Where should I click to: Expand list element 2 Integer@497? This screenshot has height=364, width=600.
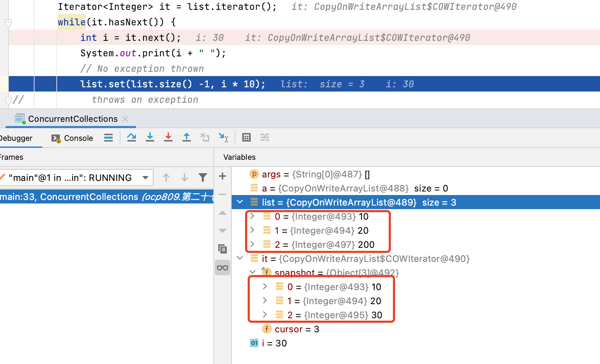(252, 244)
